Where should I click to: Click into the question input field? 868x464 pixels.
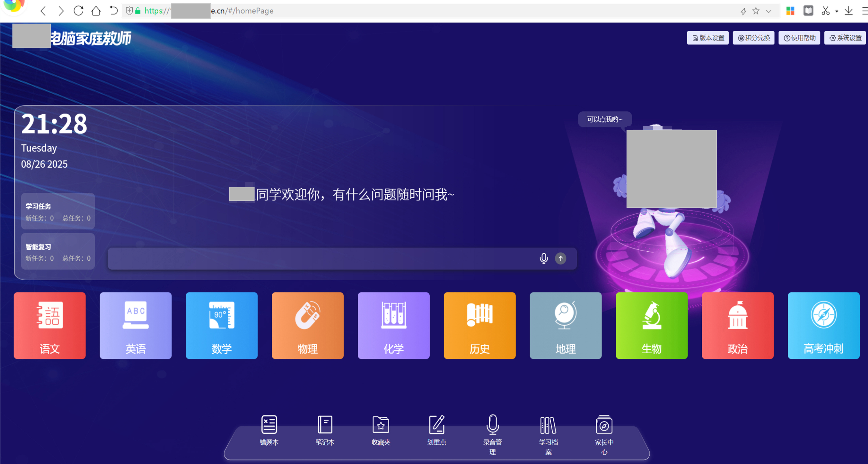(320, 259)
